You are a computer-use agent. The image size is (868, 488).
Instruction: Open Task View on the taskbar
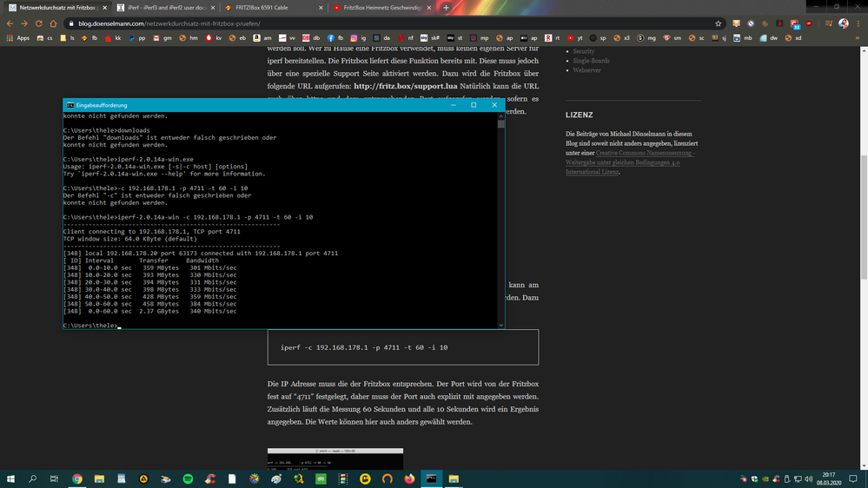54,478
